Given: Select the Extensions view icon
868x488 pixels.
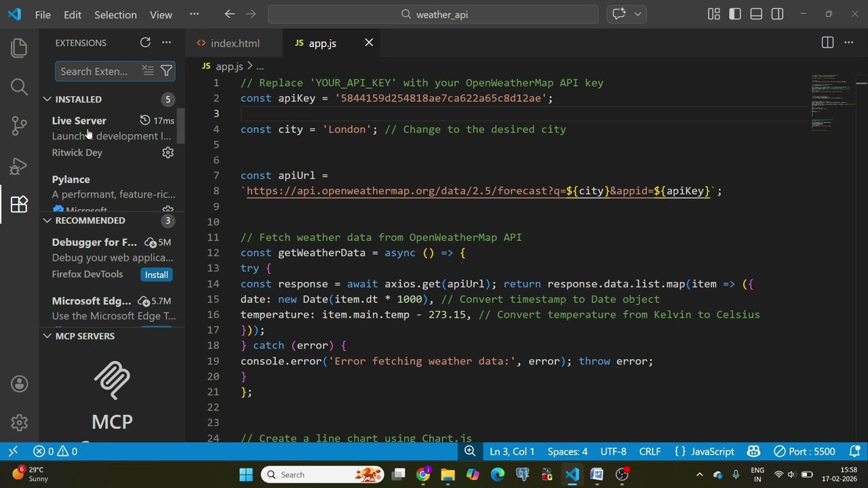Looking at the screenshot, I should coord(19,204).
